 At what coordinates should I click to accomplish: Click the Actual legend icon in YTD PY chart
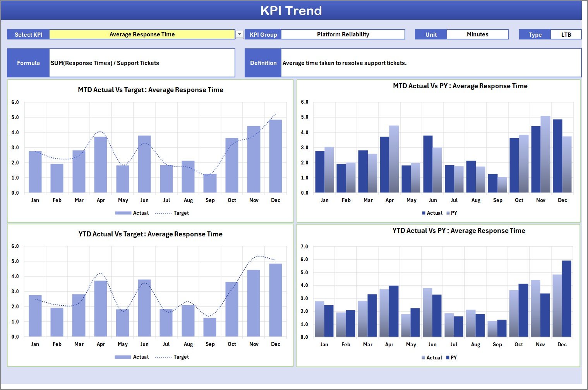[423, 357]
